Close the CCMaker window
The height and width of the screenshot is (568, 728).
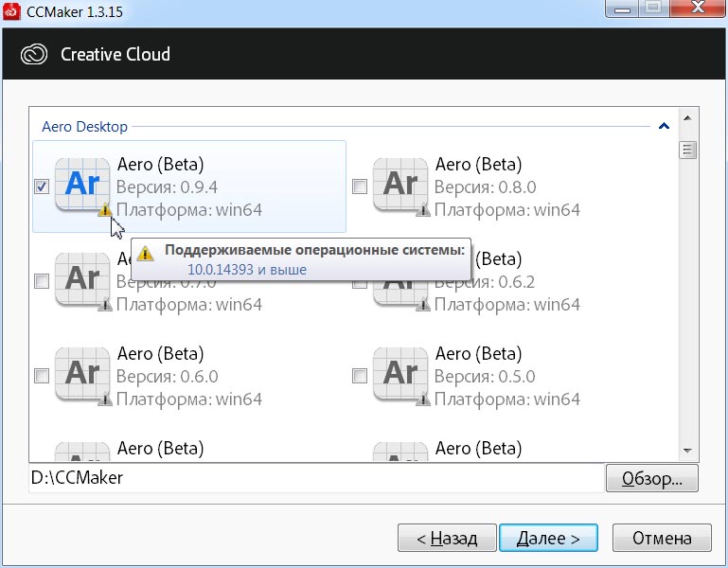pyautogui.click(x=698, y=9)
